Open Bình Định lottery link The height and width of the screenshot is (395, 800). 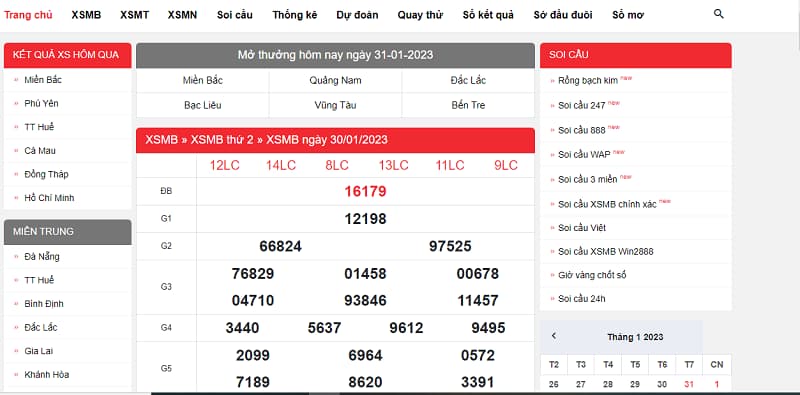pyautogui.click(x=44, y=304)
